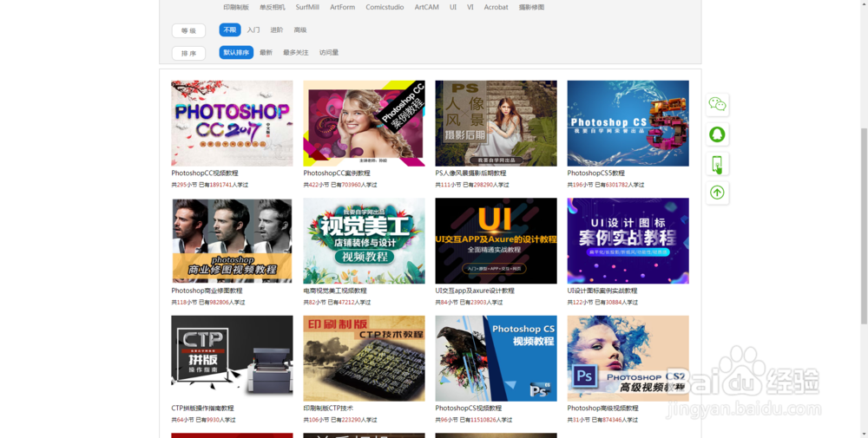868x438 pixels.
Task: Open 视觉美工店铺装修 course thumbnail
Action: [x=365, y=240]
